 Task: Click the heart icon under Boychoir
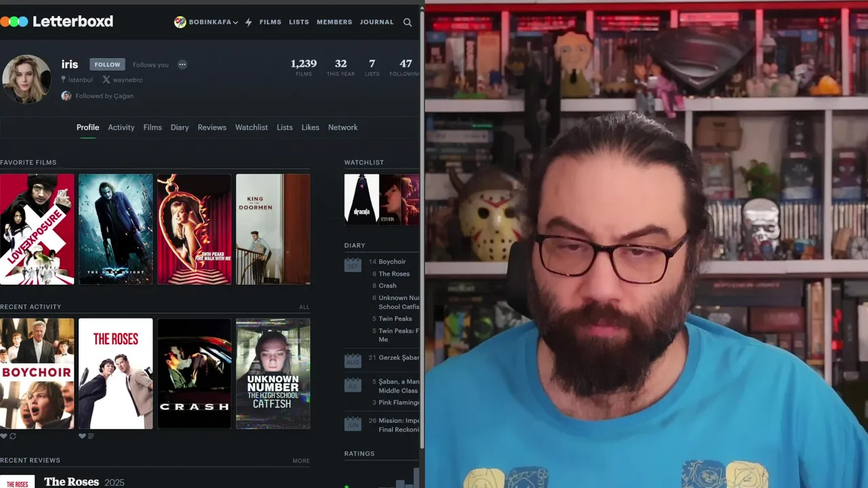coord(3,436)
